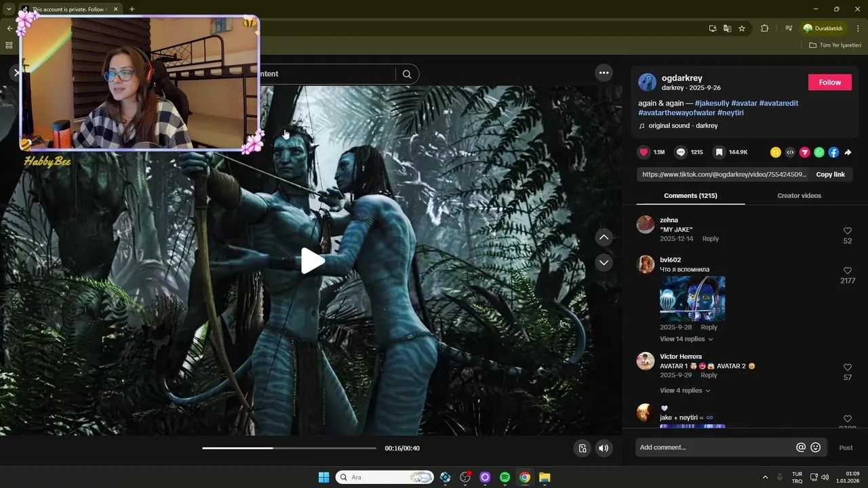Open the embed code icon
Image resolution: width=868 pixels, height=488 pixels.
point(790,152)
